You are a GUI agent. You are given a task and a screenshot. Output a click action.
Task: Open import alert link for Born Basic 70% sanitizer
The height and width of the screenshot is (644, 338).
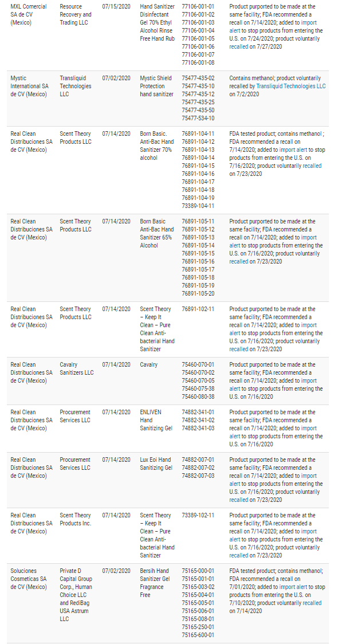click(294, 150)
